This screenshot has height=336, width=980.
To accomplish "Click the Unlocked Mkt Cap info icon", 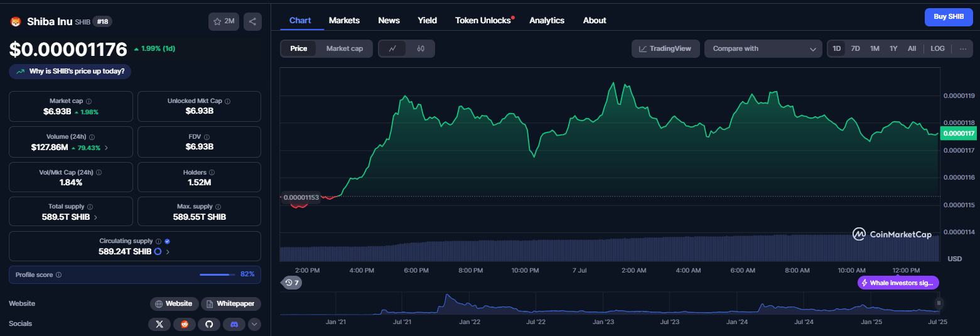I will coord(228,101).
